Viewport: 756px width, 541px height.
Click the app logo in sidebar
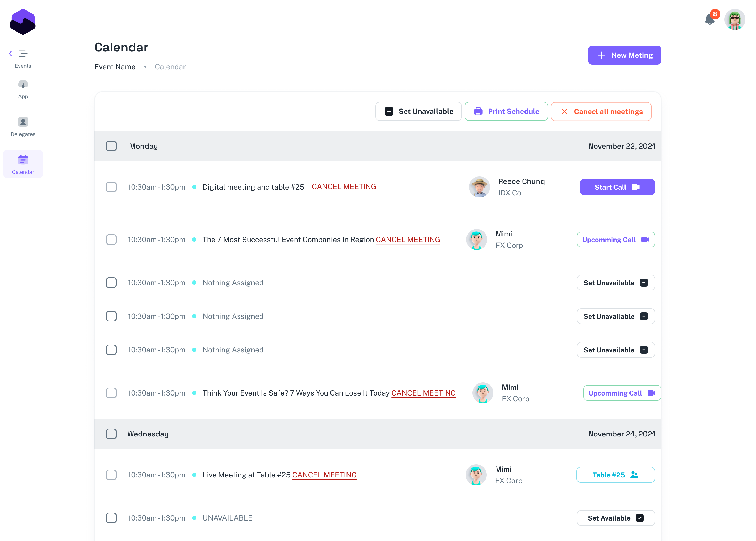tap(23, 22)
